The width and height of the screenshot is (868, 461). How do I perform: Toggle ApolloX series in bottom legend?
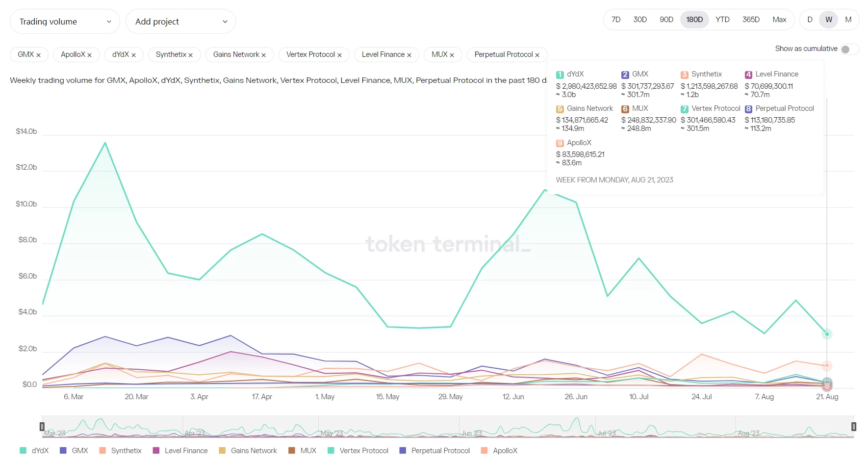[x=499, y=451]
